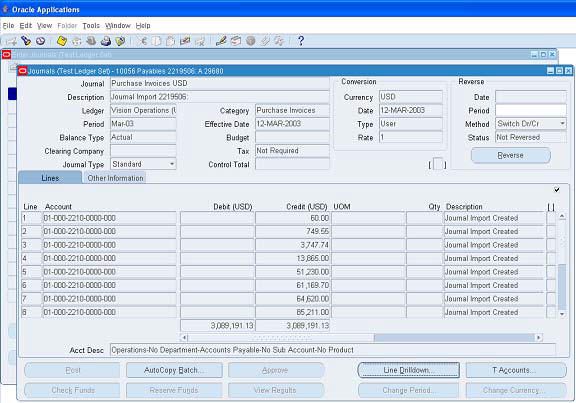The height and width of the screenshot is (403, 576).
Task: Open the Tools menu
Action: (91, 26)
